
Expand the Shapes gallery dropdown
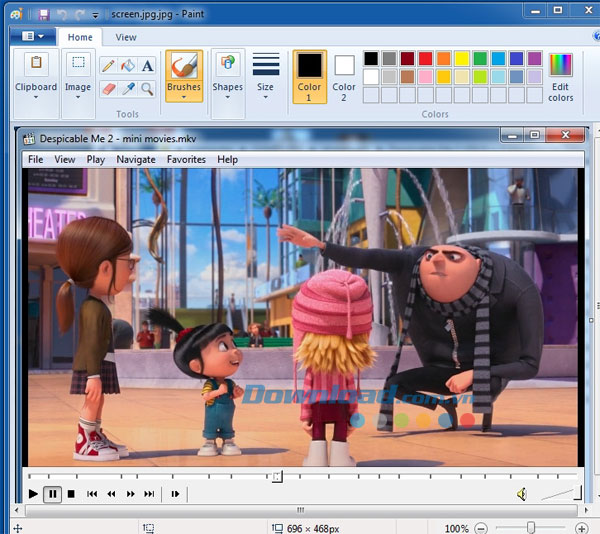(x=228, y=98)
